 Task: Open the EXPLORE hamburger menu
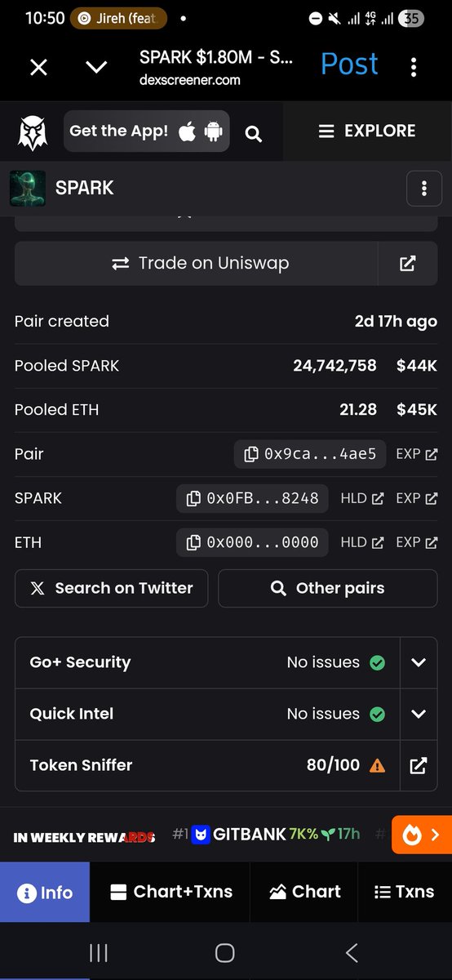click(x=366, y=131)
